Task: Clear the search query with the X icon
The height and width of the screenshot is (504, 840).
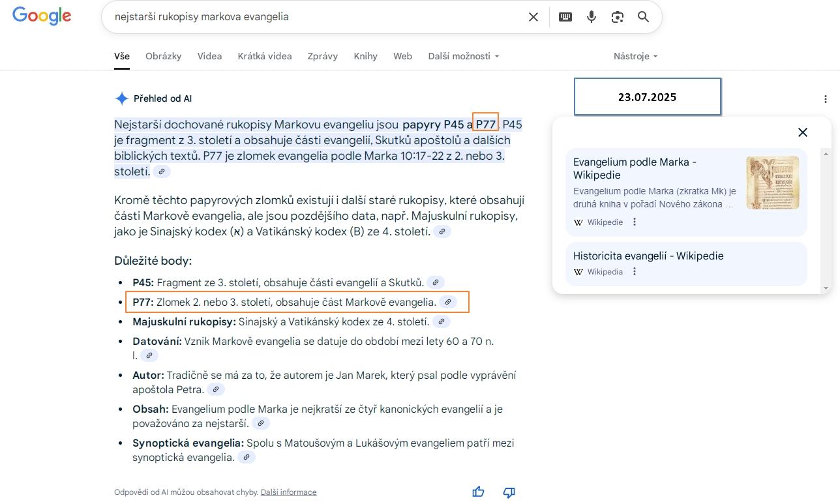Action: pyautogui.click(x=533, y=17)
